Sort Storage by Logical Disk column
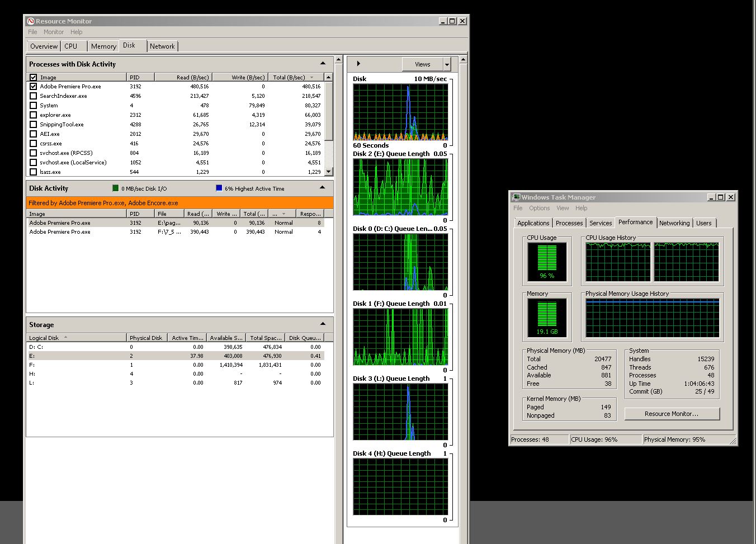756x544 pixels. (x=77, y=338)
